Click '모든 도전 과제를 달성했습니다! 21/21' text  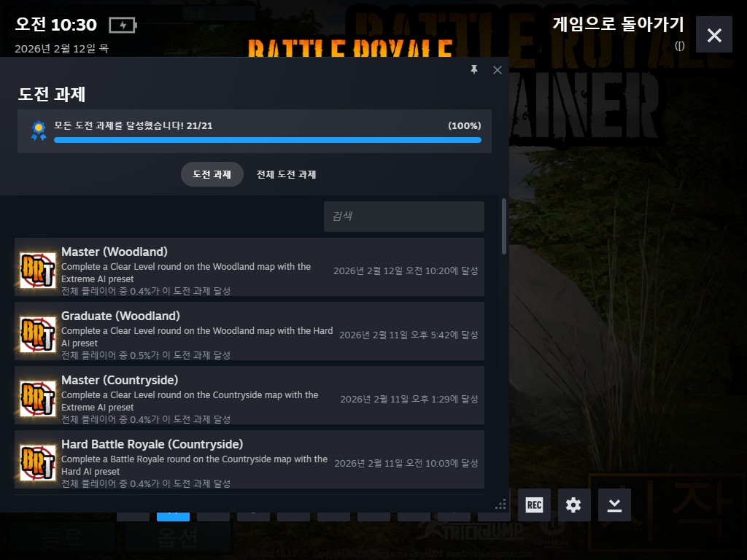tap(133, 125)
